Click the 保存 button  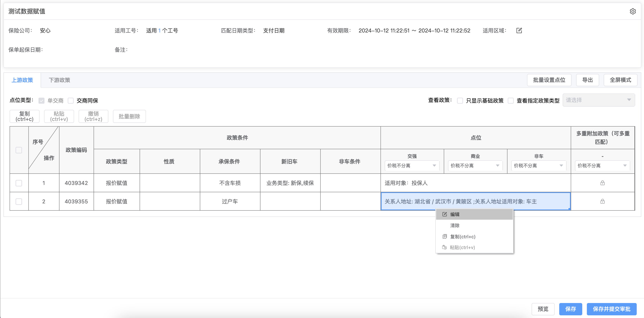(x=571, y=309)
